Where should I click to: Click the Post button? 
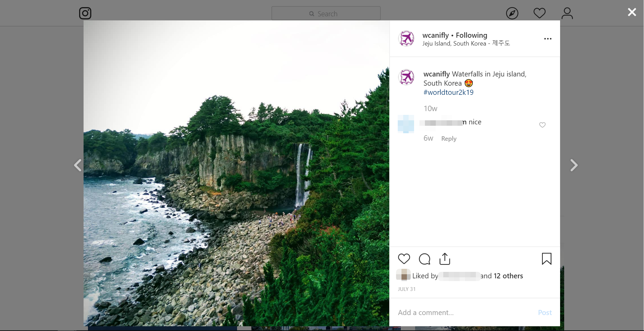(x=544, y=312)
